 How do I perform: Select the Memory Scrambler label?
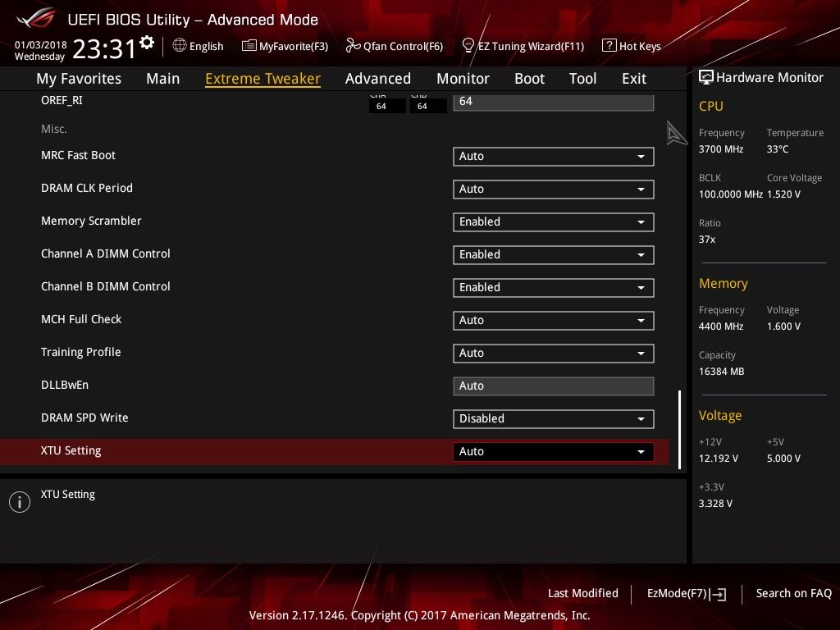point(91,221)
